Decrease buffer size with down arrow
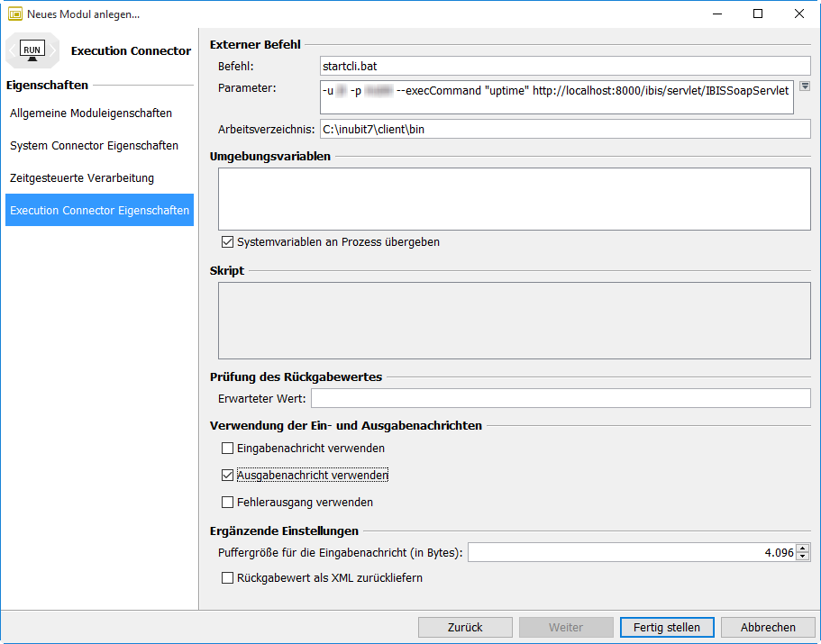Viewport: 821px width, 644px height. pos(802,557)
